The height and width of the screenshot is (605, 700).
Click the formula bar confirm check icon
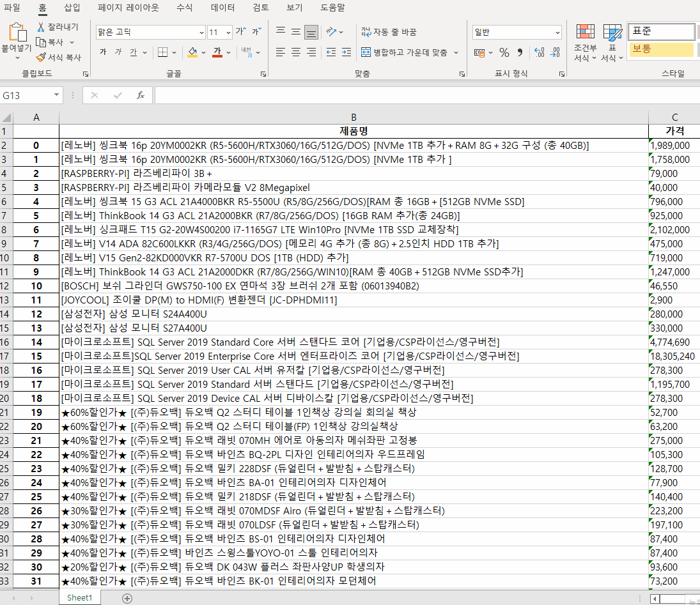click(118, 95)
